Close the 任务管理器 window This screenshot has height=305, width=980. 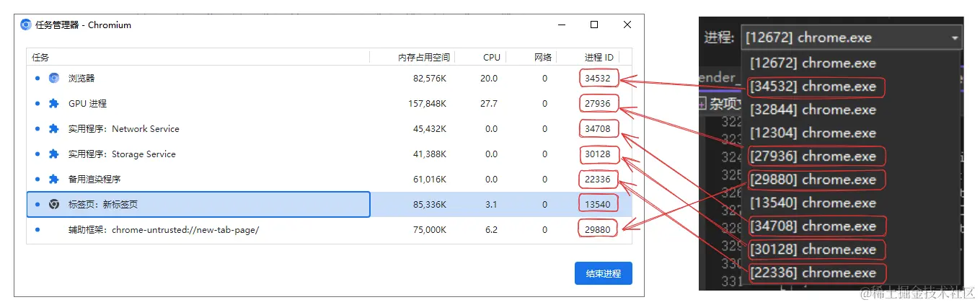tap(627, 25)
